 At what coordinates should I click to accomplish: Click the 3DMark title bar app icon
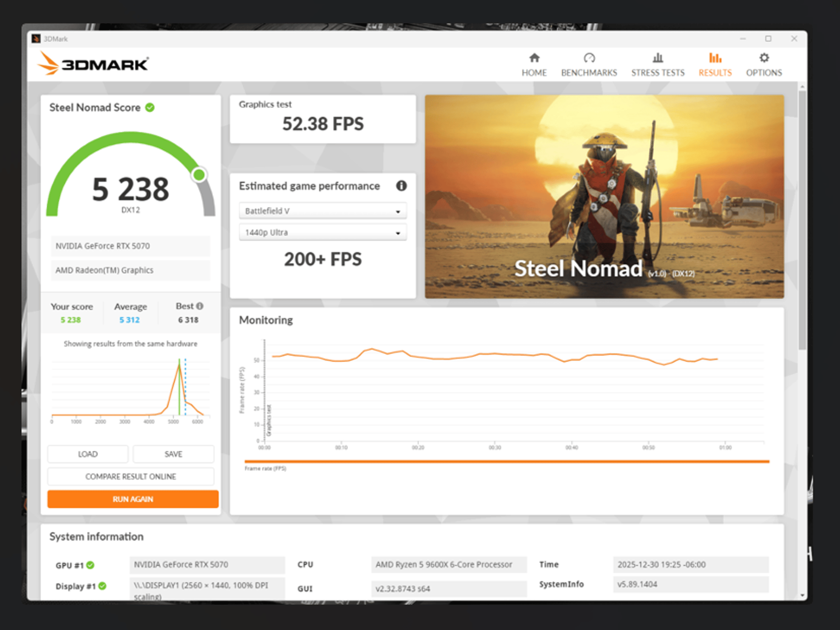(x=36, y=39)
